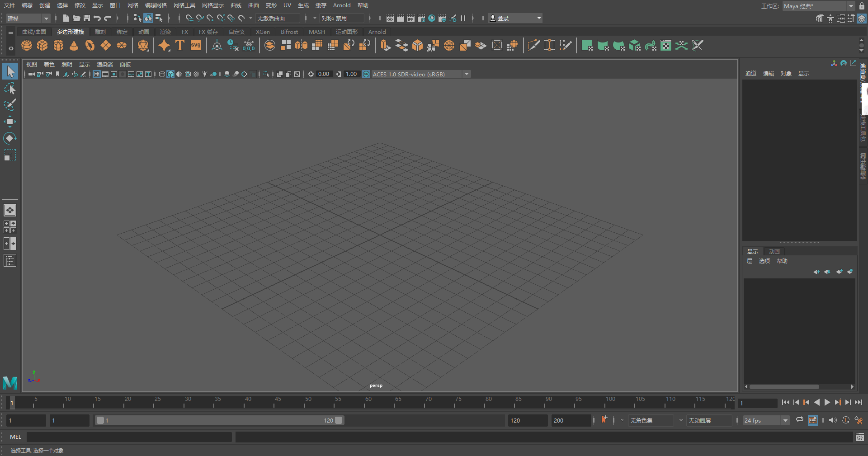The height and width of the screenshot is (456, 868).
Task: Open the 编辑网格 menu
Action: coord(156,5)
